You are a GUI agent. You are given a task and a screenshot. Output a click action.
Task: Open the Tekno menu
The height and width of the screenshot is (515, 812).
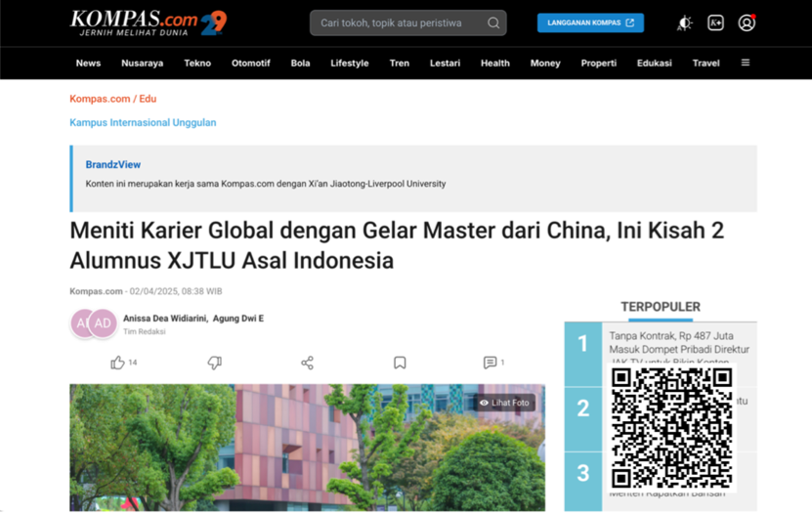tap(197, 64)
